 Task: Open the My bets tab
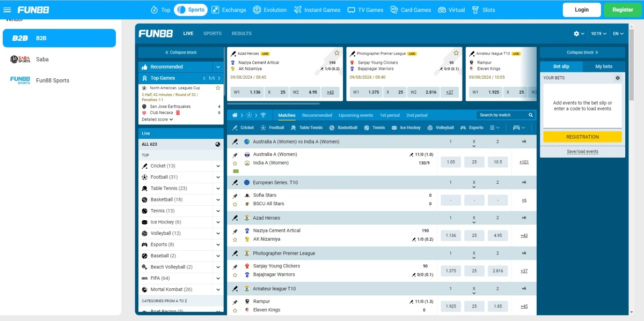[604, 66]
